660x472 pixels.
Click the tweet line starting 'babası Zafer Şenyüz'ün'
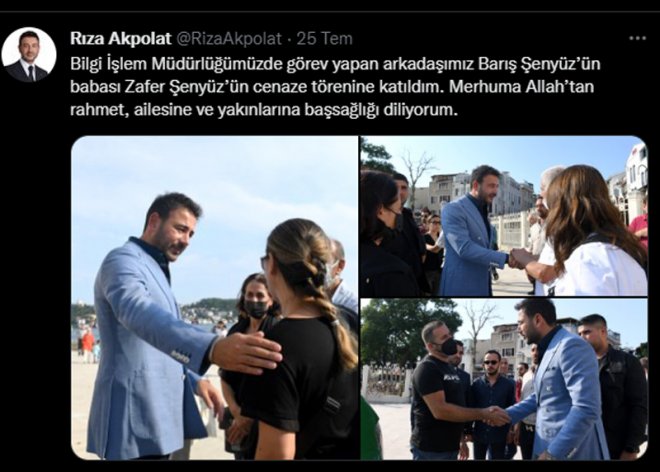tap(332, 86)
